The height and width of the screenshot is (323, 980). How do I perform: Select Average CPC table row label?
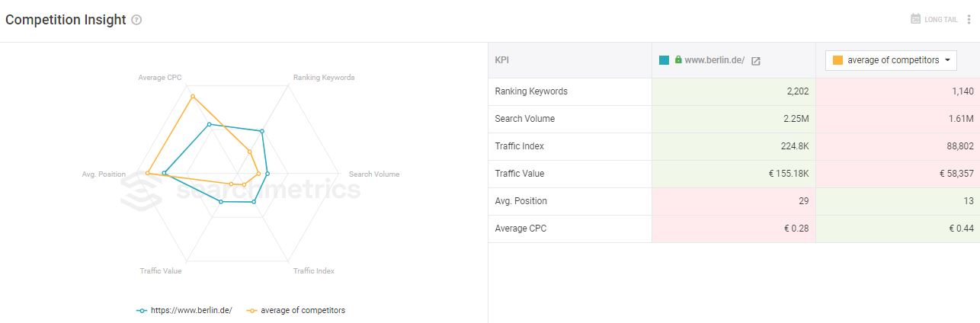(520, 229)
